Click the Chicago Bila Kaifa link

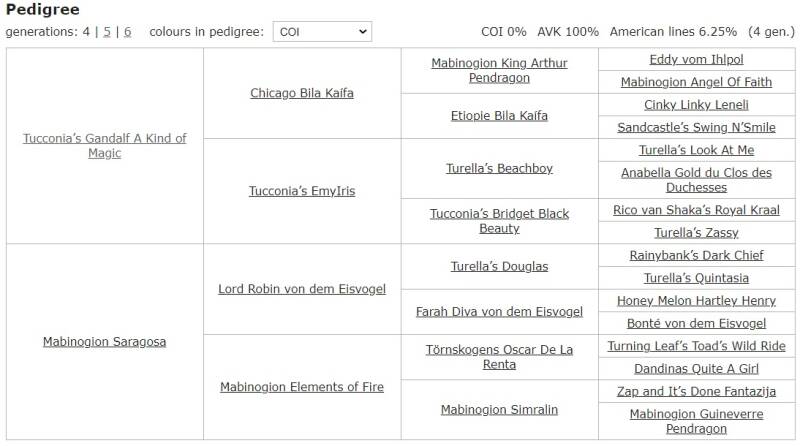coord(301,93)
